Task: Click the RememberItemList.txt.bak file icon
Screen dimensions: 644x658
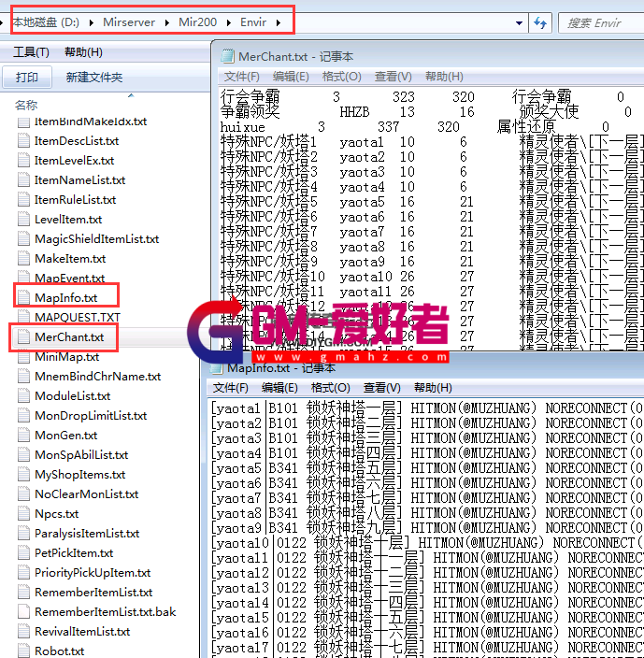Action: click(24, 612)
